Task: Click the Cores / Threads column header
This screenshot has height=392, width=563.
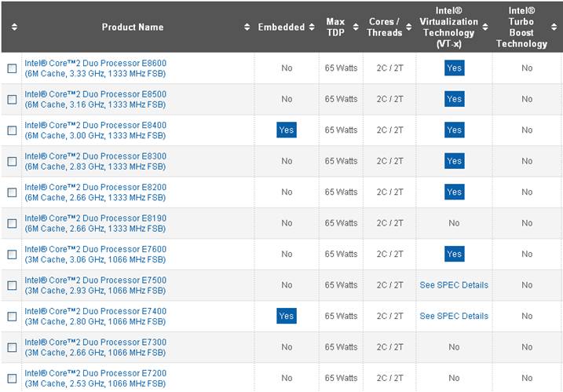Action: [384, 27]
